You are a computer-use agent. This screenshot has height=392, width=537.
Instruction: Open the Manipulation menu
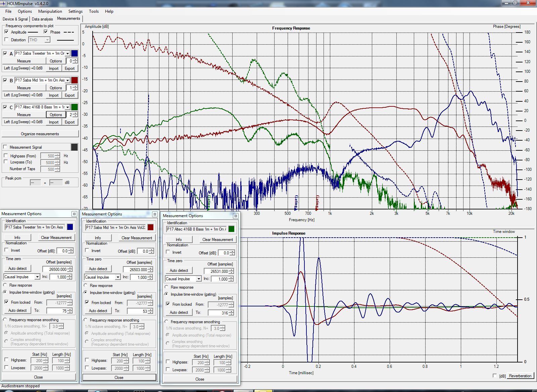(50, 11)
